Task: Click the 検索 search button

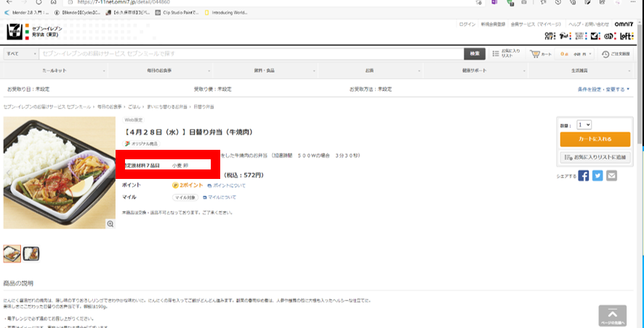Action: [x=475, y=54]
